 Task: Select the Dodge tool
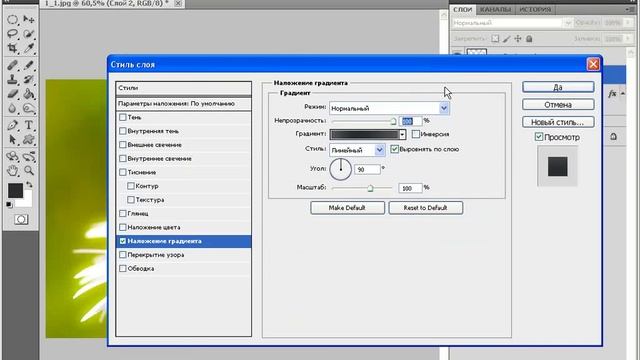point(29,109)
